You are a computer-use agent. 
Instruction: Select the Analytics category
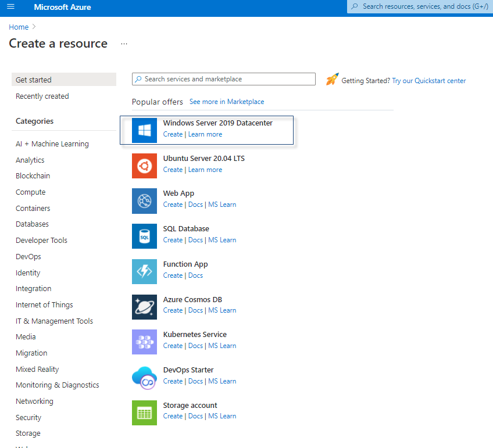[x=30, y=160]
